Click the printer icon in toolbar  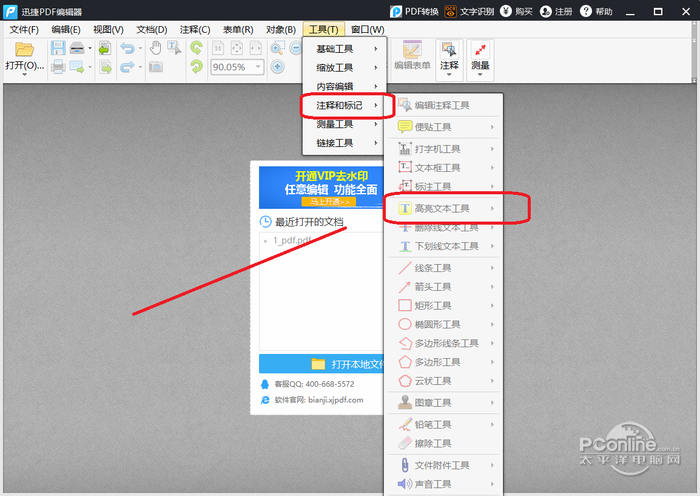click(58, 67)
